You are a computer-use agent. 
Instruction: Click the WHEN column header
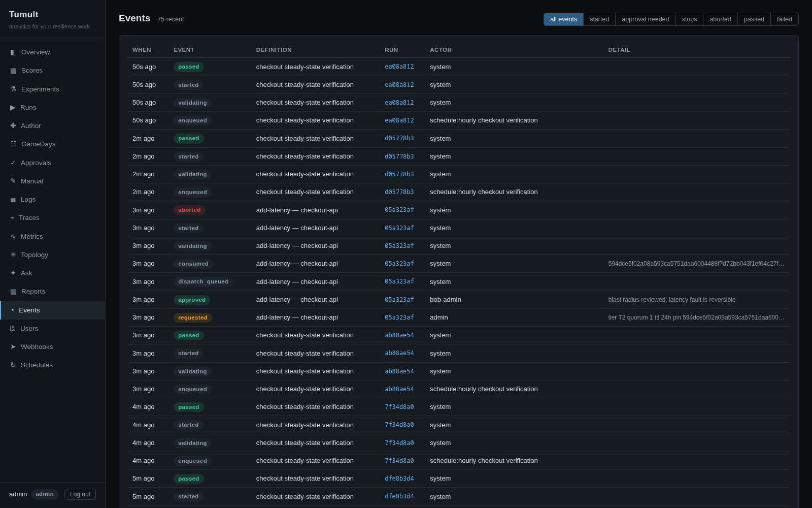click(142, 50)
